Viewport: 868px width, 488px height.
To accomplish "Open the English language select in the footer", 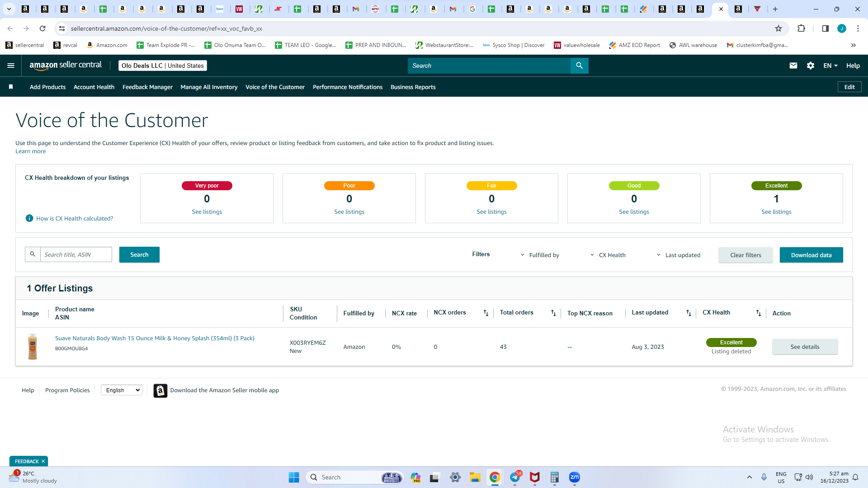I will [x=122, y=390].
